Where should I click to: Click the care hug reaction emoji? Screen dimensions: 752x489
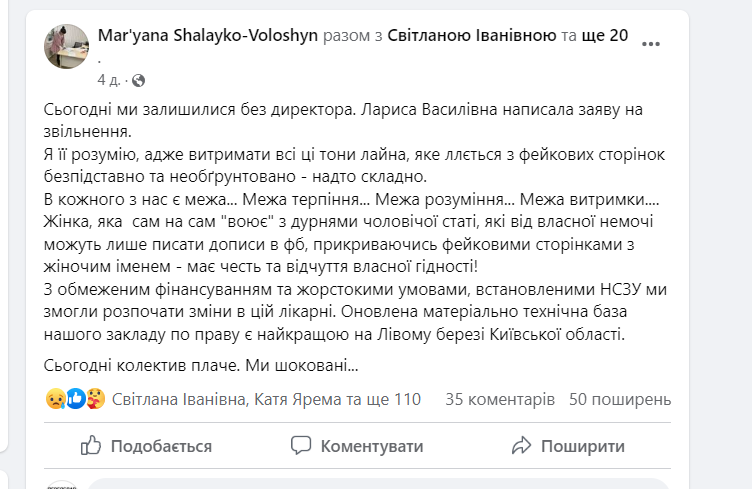coord(95,399)
